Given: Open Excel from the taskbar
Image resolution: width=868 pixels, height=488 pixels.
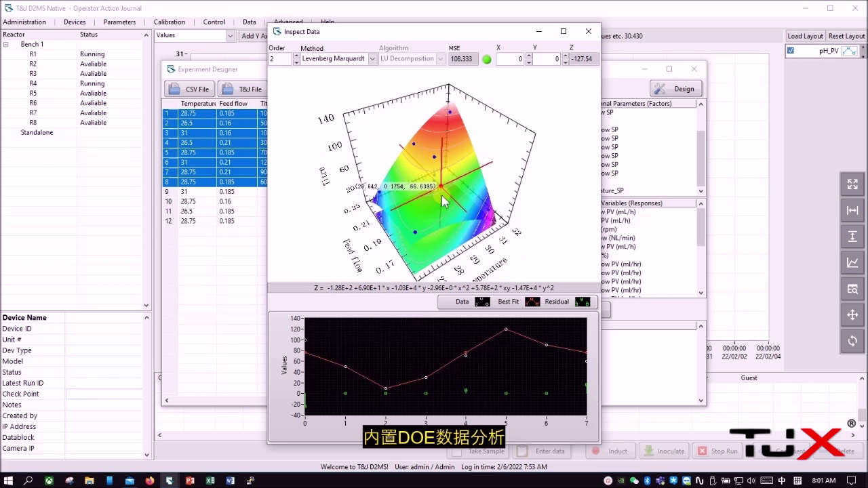Looking at the screenshot, I should 210,481.
